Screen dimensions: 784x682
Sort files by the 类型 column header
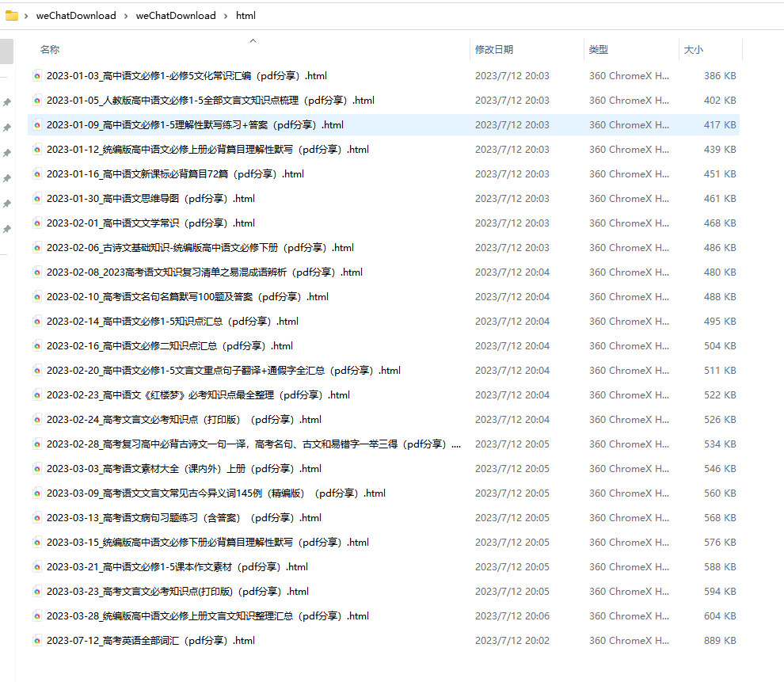[x=599, y=49]
